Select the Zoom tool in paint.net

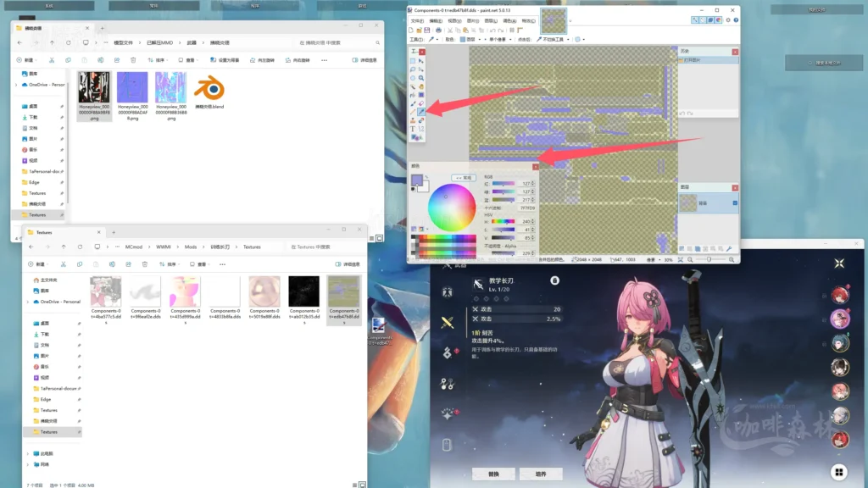pos(419,76)
